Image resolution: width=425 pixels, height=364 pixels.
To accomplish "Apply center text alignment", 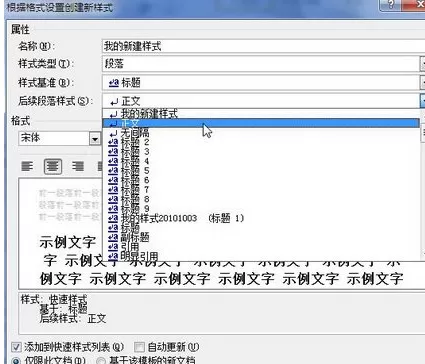I will (53, 166).
